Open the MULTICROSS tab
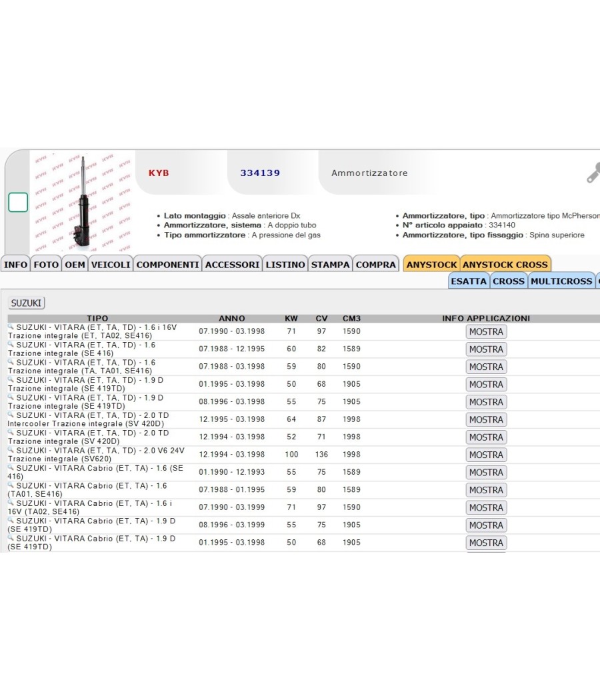This screenshot has width=600, height=700. [x=561, y=281]
